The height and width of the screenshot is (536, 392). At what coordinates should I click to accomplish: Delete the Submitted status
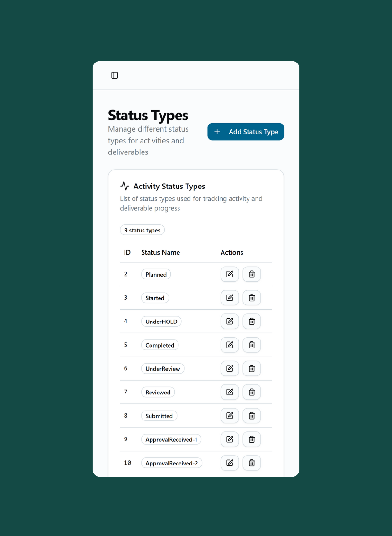pos(252,416)
